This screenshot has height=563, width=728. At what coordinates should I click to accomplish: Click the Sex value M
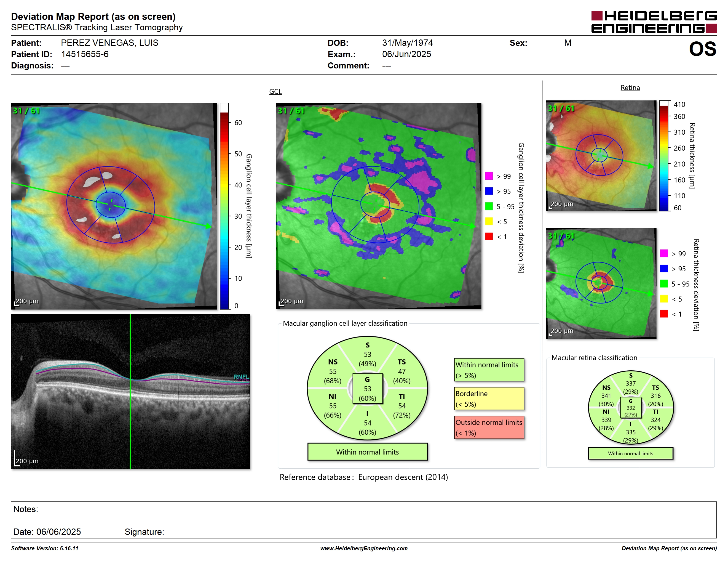click(568, 43)
